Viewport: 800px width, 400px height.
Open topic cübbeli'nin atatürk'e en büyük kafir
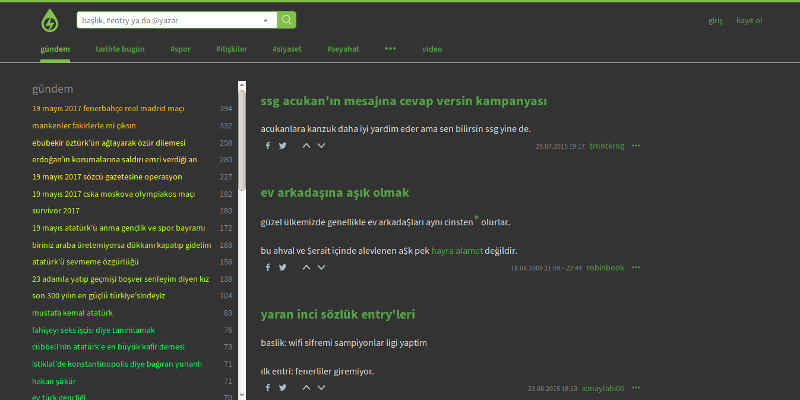tap(108, 347)
